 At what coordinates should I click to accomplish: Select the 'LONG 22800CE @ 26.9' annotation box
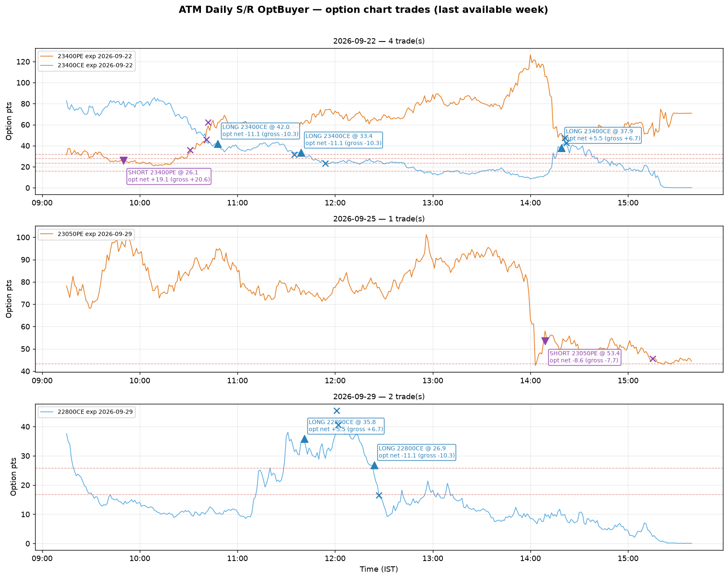pos(417,452)
